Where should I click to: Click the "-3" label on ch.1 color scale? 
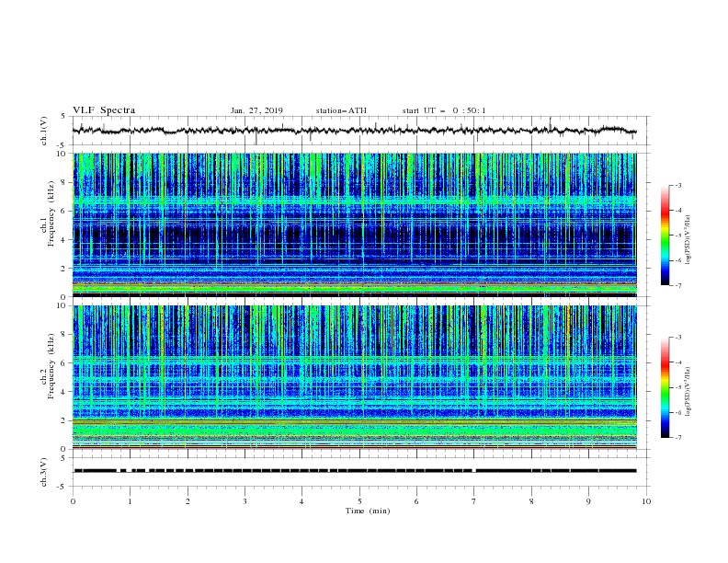[x=678, y=185]
